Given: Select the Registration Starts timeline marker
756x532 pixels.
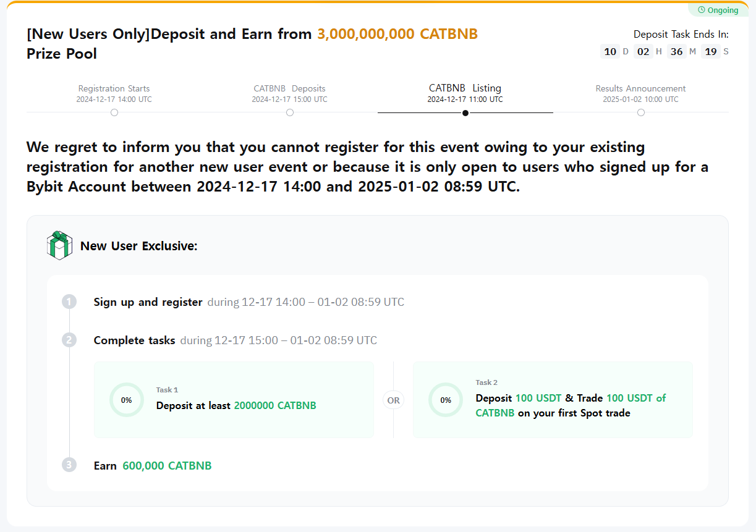Looking at the screenshot, I should pyautogui.click(x=114, y=112).
